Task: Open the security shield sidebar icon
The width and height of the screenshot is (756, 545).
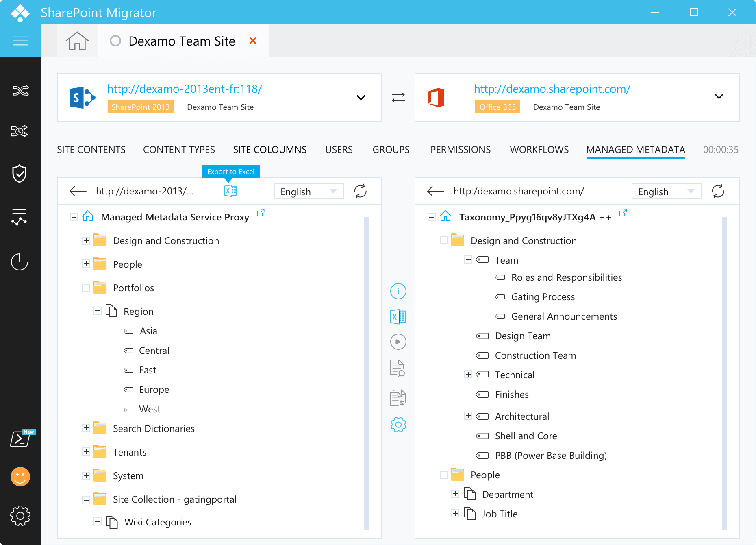Action: click(x=20, y=174)
